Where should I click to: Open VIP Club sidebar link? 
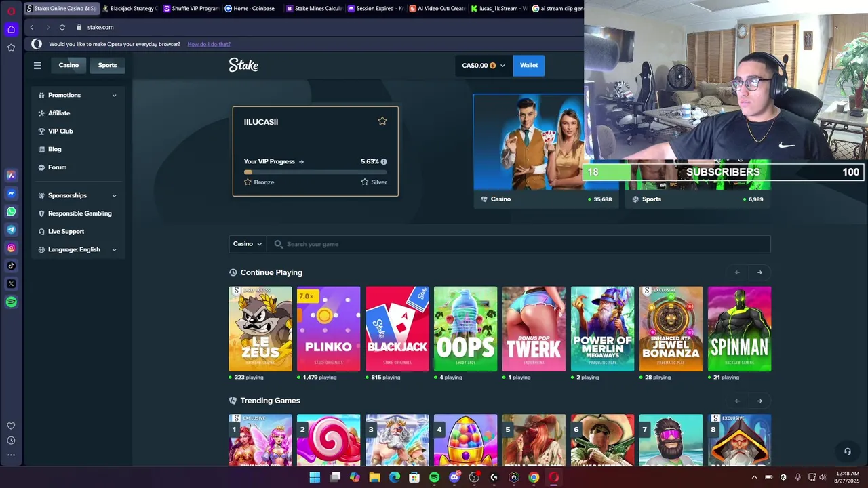(60, 131)
